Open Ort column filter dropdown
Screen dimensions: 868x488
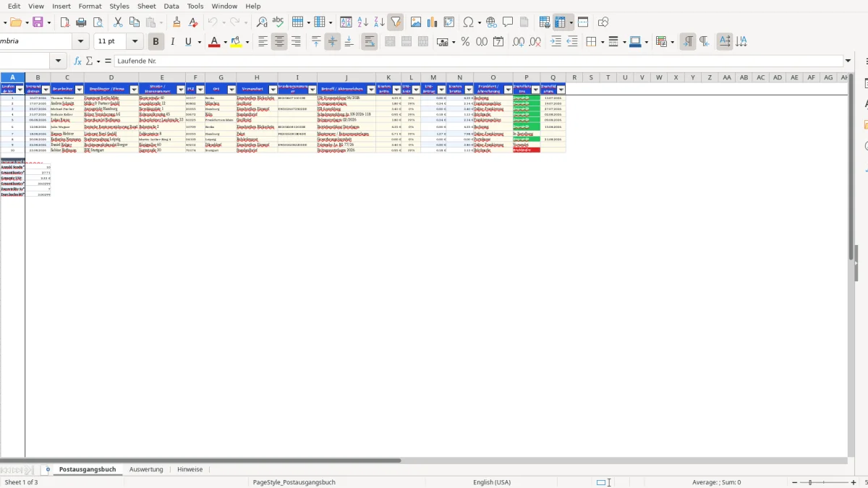231,90
